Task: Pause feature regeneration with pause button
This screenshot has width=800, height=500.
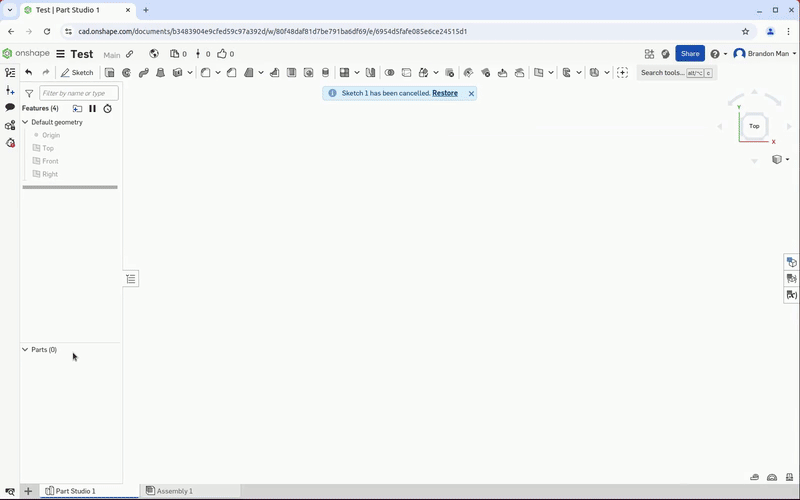Action: coord(92,108)
